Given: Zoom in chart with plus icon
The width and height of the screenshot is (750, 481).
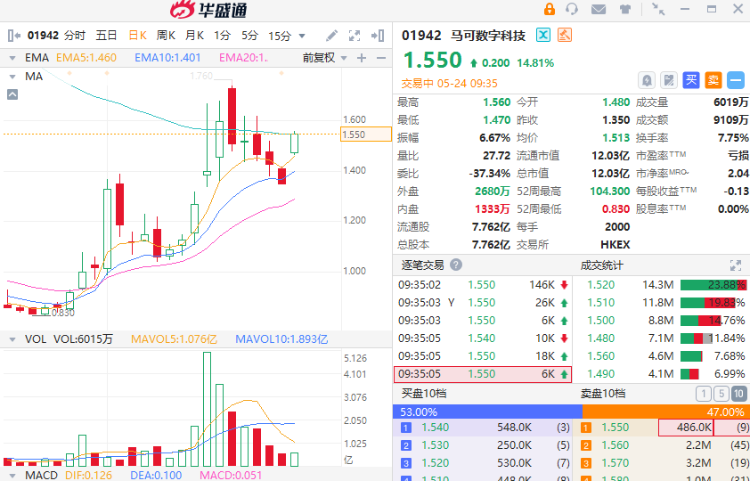Looking at the screenshot, I should (362, 58).
